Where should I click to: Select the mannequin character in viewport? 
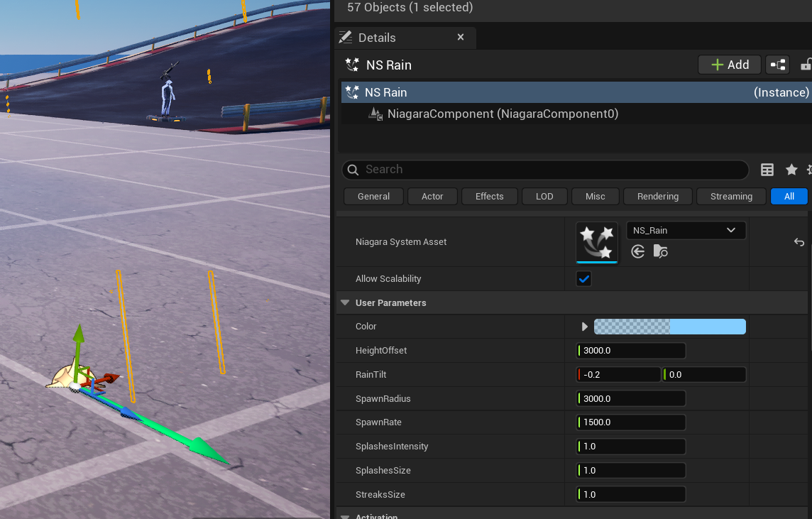click(x=168, y=98)
